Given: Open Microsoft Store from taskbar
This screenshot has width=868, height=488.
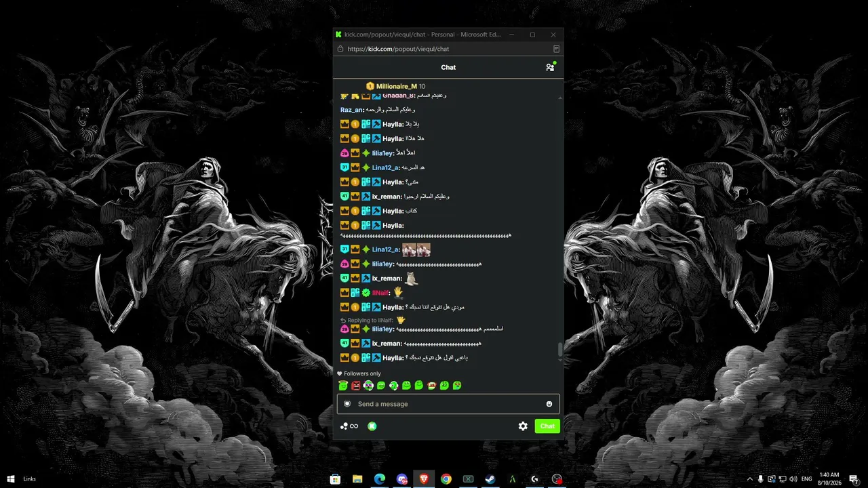Looking at the screenshot, I should pyautogui.click(x=335, y=479).
